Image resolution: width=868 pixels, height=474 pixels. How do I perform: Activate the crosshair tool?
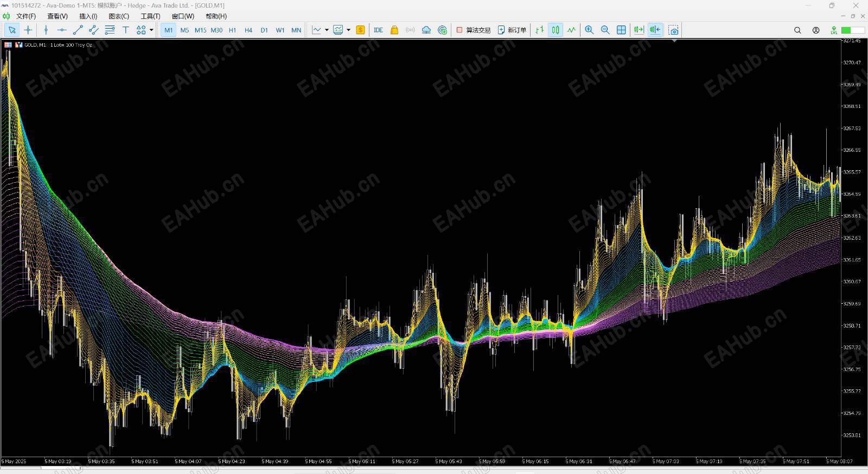28,30
